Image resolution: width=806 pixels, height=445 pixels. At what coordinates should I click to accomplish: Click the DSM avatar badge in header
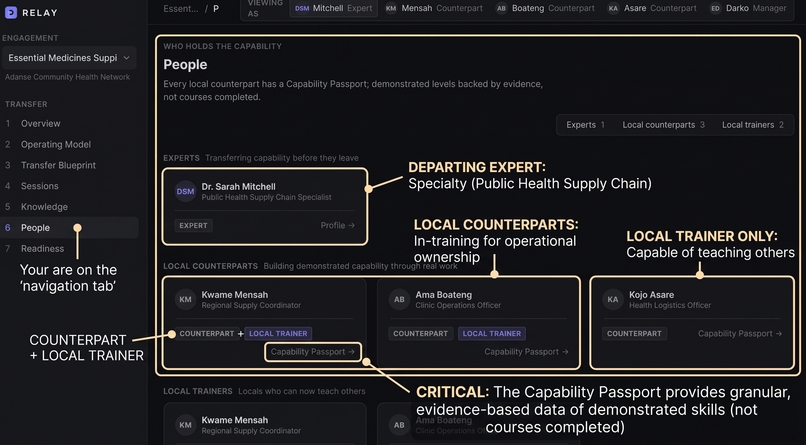[x=302, y=8]
